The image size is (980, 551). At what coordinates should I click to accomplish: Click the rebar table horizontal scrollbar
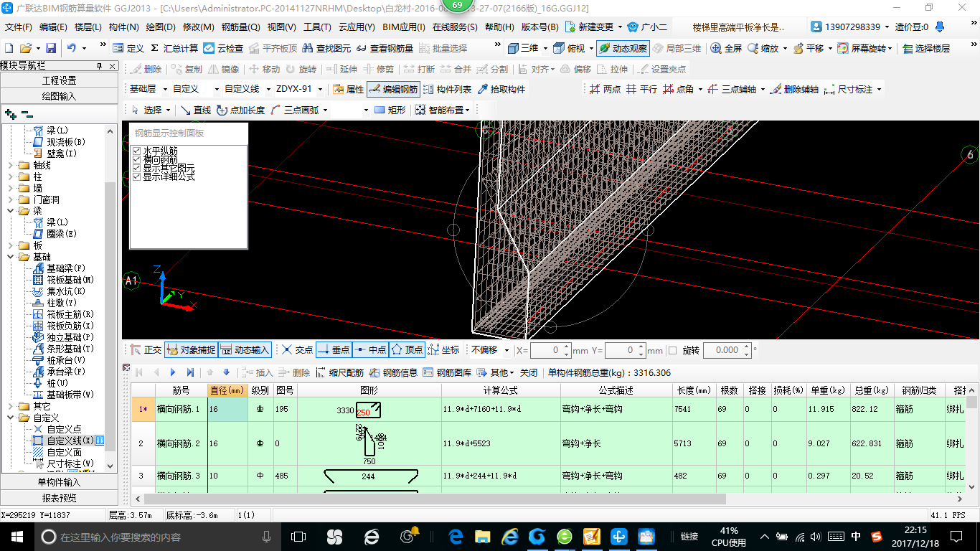coord(435,499)
